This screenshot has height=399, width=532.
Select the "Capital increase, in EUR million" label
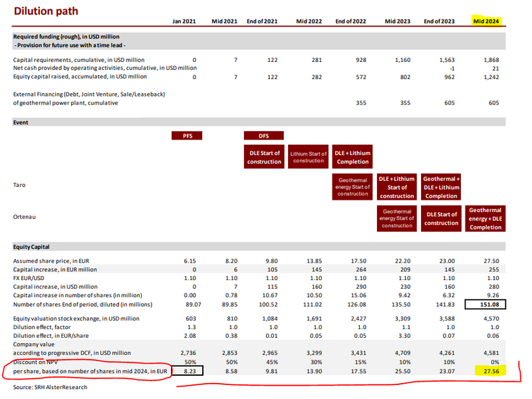(55, 269)
